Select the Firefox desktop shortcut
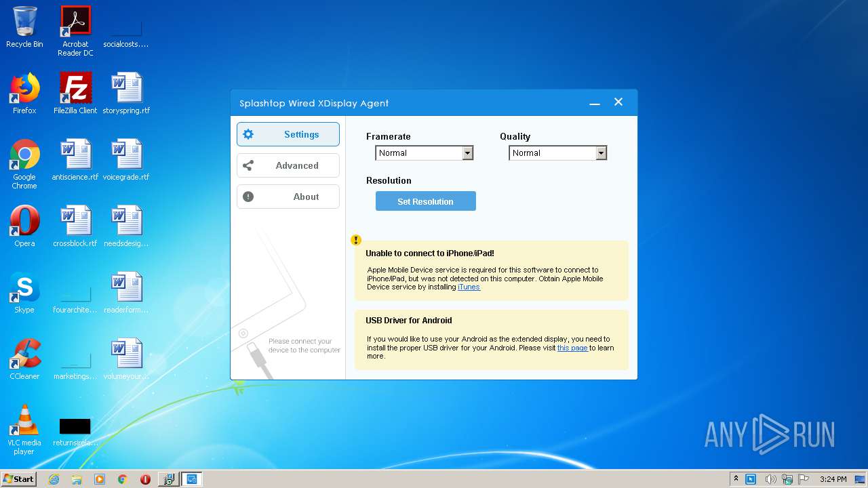This screenshot has width=868, height=488. [24, 94]
